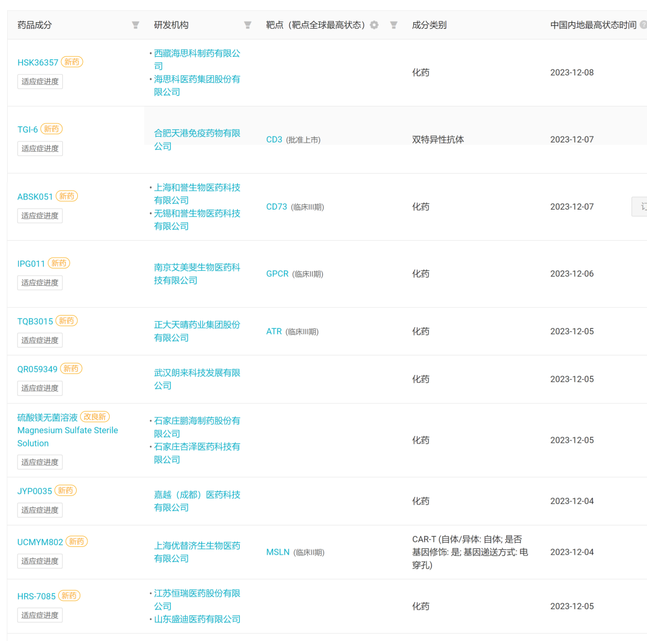Image resolution: width=647 pixels, height=644 pixels.
Task: Open the CD3 target link
Action: click(274, 140)
